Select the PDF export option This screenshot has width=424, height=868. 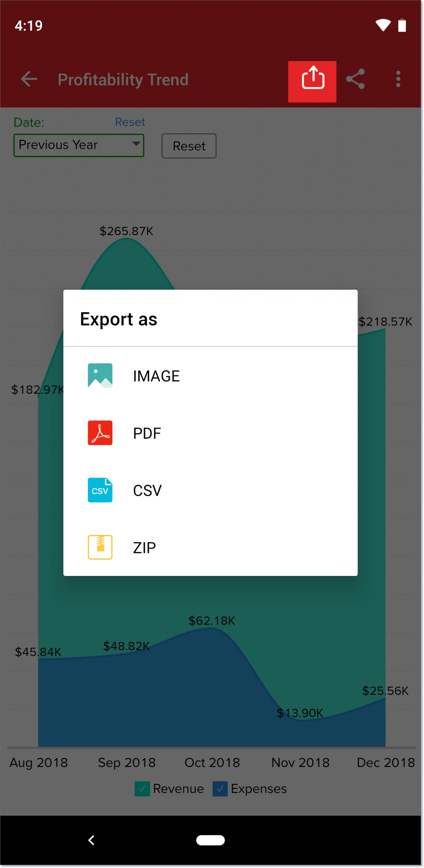[147, 433]
